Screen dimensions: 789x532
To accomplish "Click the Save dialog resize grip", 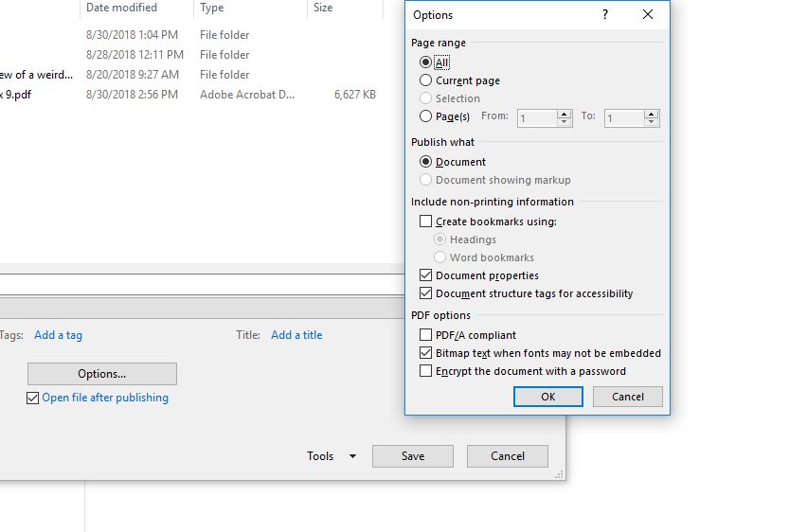I will [x=559, y=474].
